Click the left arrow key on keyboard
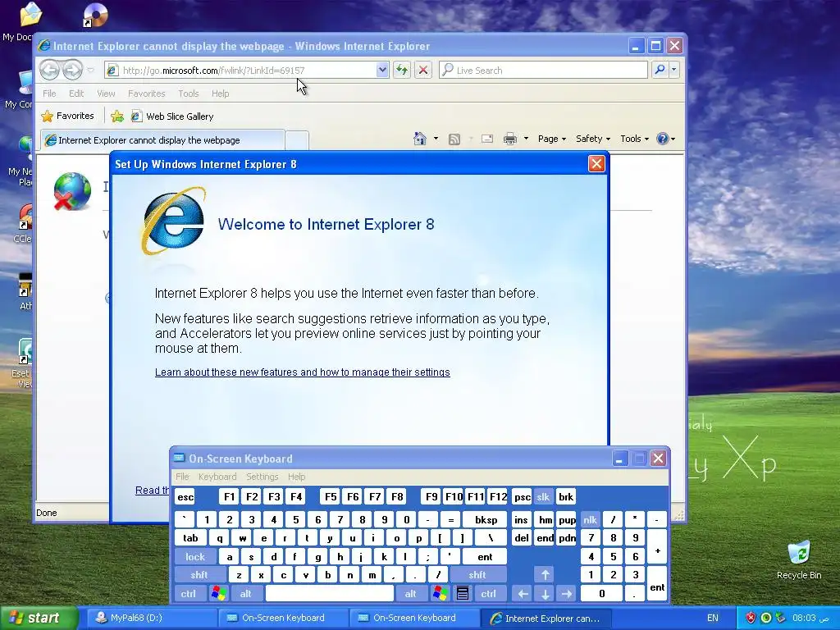Screen dimensions: 840x630 pyautogui.click(x=523, y=594)
